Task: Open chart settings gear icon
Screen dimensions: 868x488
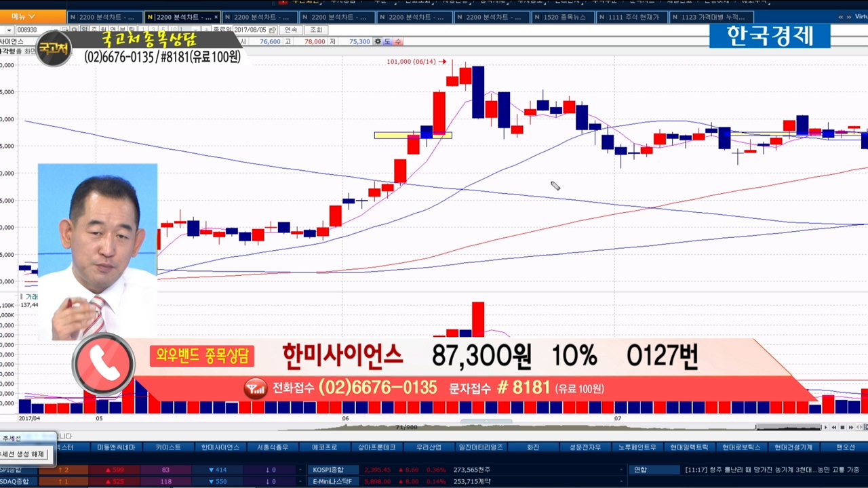Action: tap(378, 42)
